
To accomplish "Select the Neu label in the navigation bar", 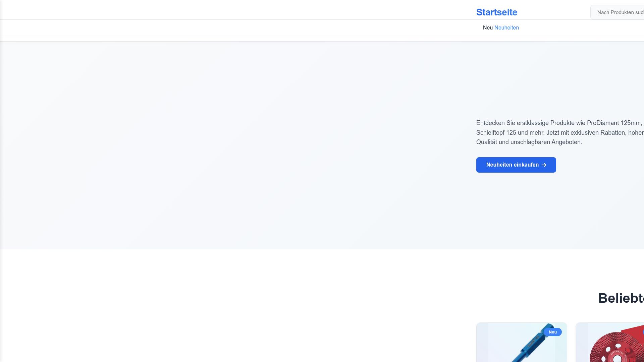I will click(x=488, y=27).
